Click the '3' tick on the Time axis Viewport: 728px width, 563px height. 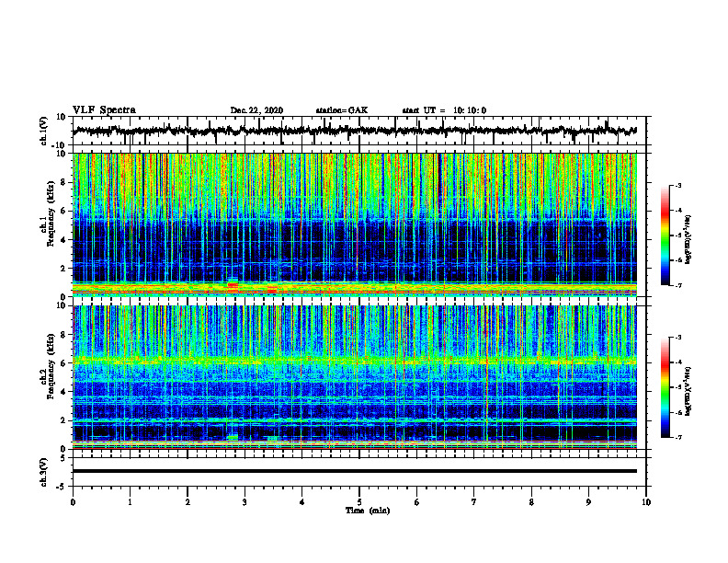point(245,502)
